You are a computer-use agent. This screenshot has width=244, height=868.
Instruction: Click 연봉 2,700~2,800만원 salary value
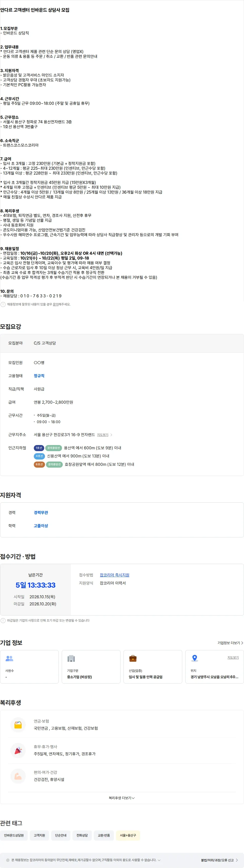click(53, 402)
